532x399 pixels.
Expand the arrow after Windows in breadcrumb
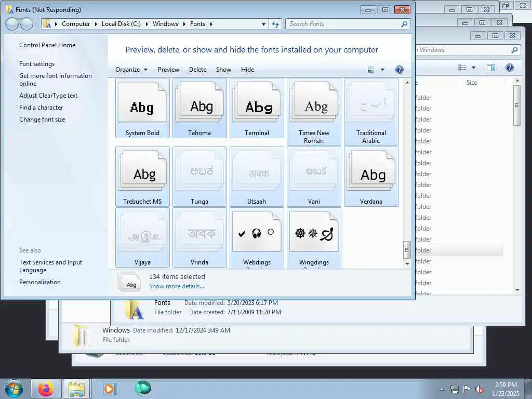click(184, 24)
